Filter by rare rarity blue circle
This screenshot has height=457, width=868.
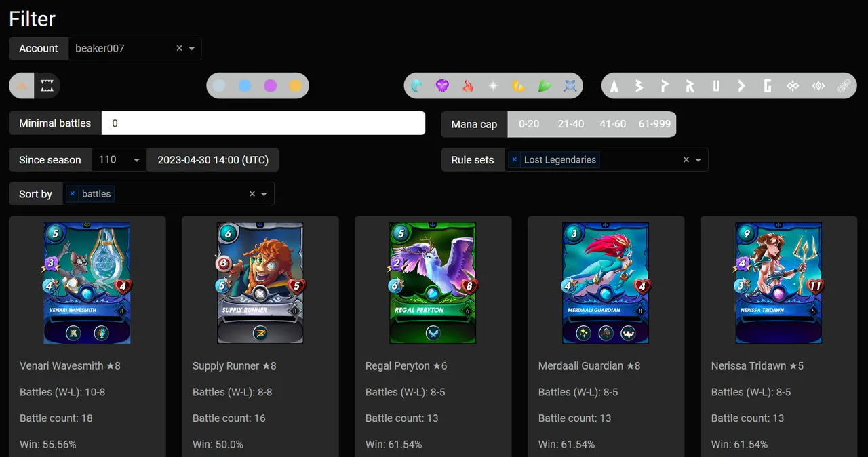coord(245,86)
